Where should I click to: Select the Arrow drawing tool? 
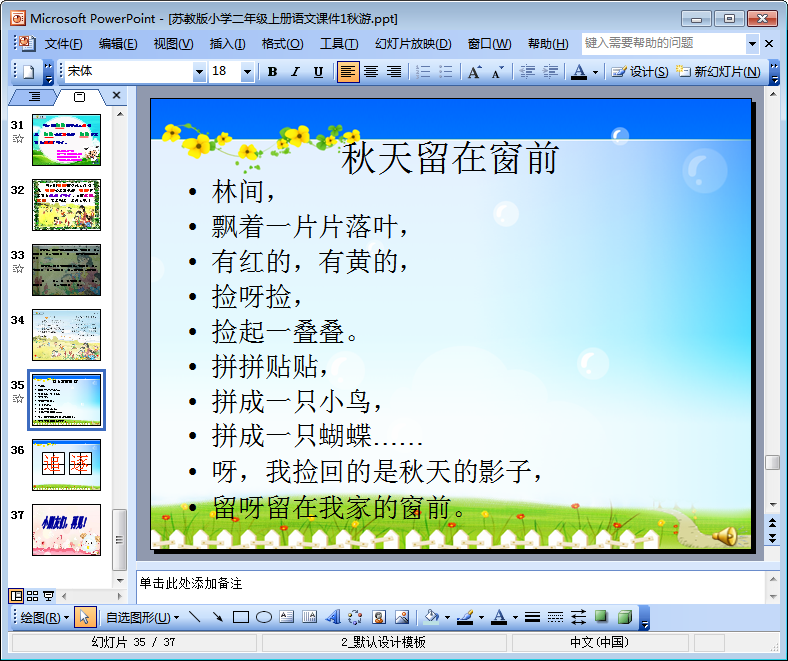tap(217, 617)
